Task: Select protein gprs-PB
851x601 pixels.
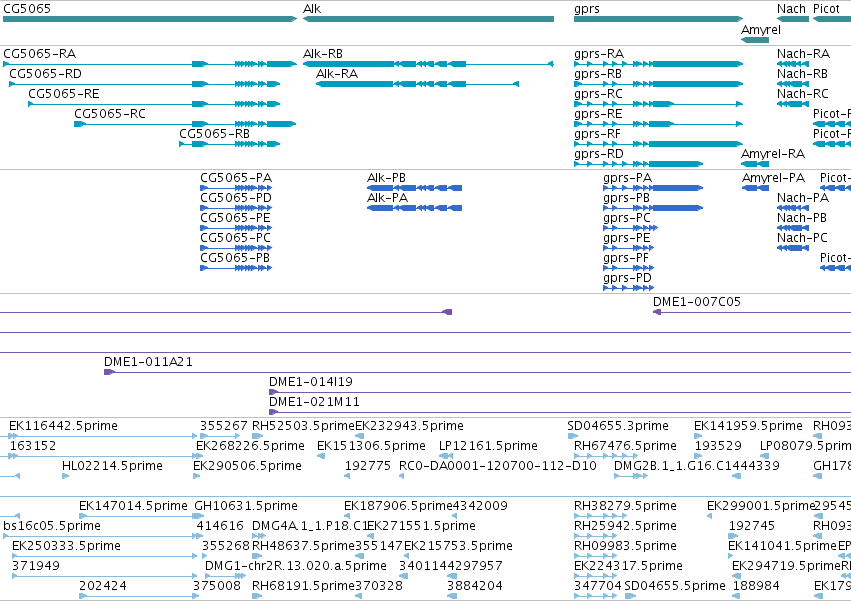Action: point(653,208)
